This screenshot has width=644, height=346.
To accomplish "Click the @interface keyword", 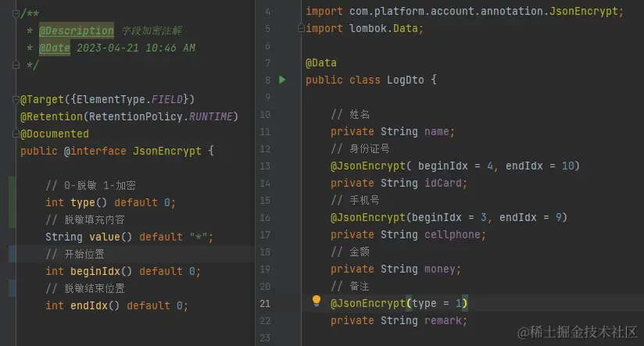I will [x=95, y=151].
